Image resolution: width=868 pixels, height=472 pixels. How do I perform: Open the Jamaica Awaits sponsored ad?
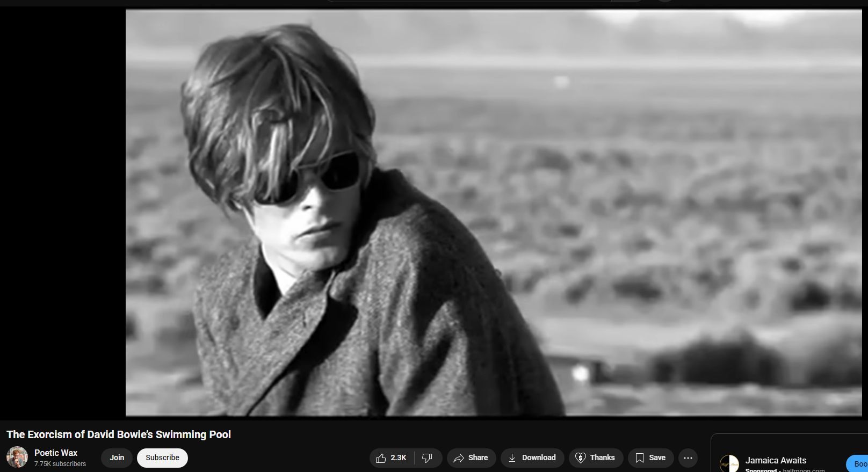[x=776, y=460]
